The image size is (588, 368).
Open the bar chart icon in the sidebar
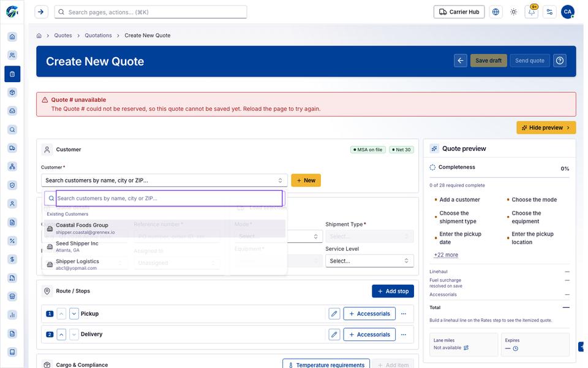(x=12, y=315)
